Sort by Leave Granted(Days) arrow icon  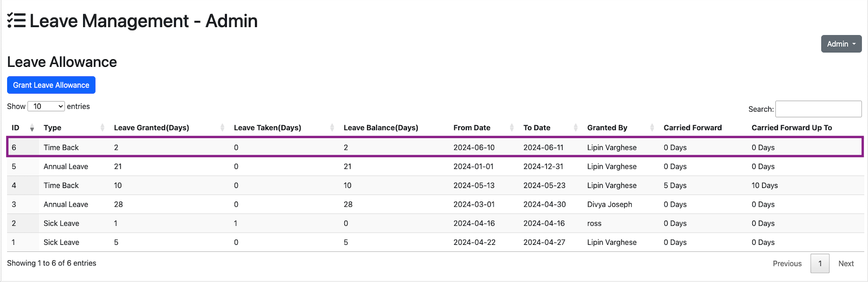pyautogui.click(x=222, y=128)
